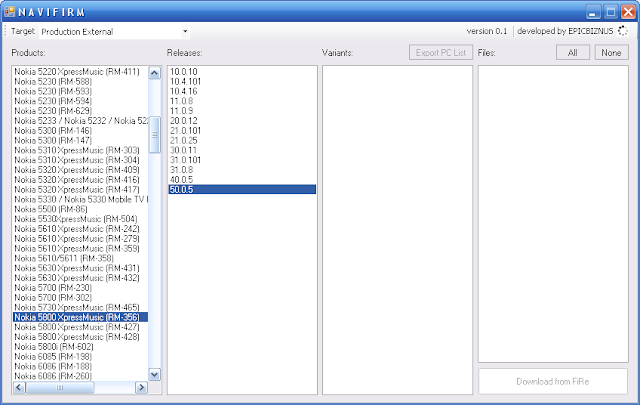Screen dimensions: 640x405
Task: Click the Products vertical scrollbar thumb
Action: coord(154,135)
